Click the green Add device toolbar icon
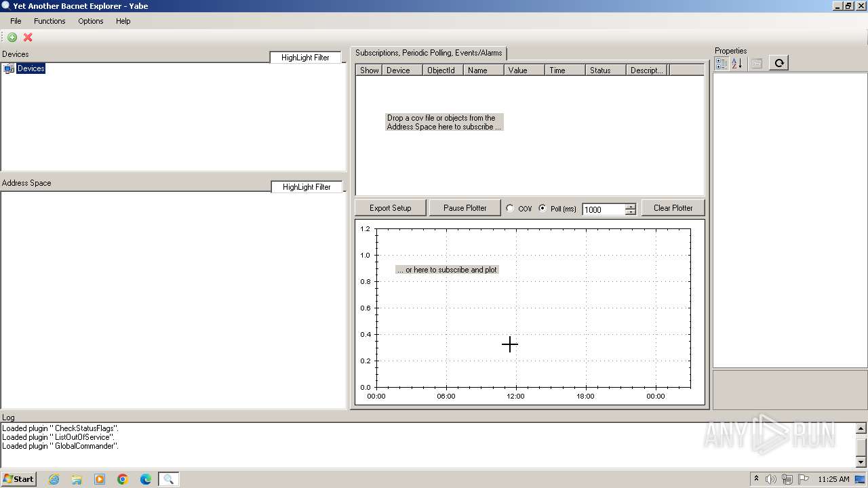Image resolution: width=868 pixels, height=488 pixels. pos(12,37)
